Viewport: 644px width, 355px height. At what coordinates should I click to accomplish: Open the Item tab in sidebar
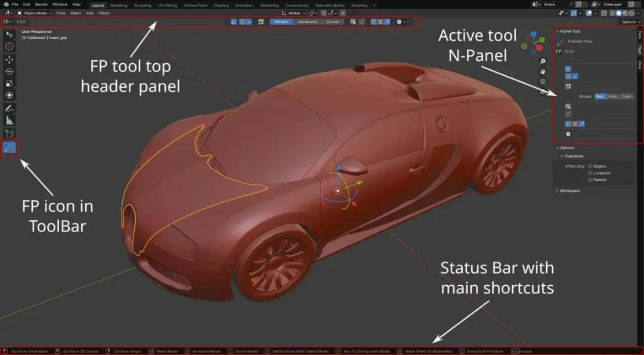639,35
